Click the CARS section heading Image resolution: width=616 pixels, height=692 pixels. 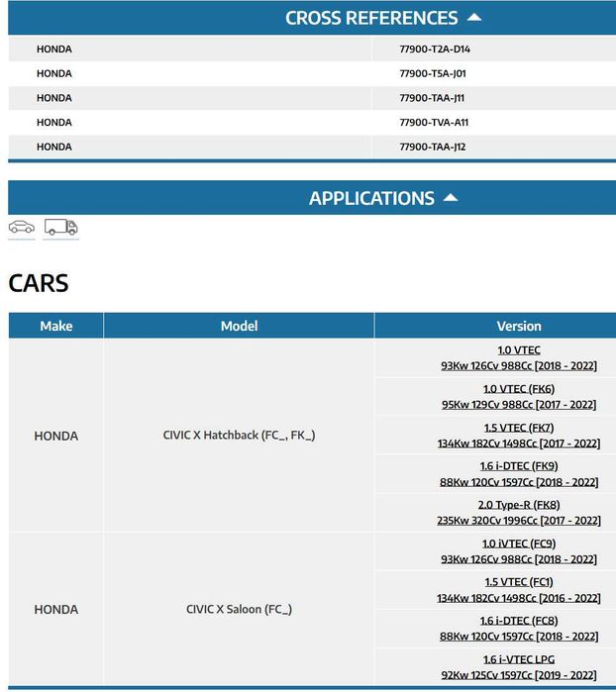39,283
